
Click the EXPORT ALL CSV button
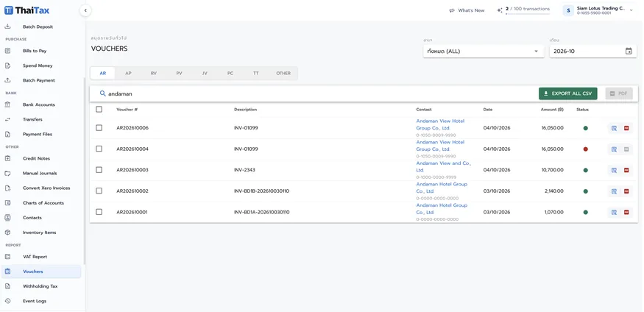(568, 93)
